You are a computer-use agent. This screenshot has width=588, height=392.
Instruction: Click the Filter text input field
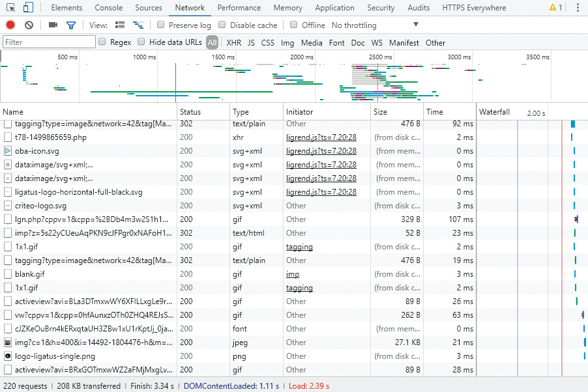point(49,42)
